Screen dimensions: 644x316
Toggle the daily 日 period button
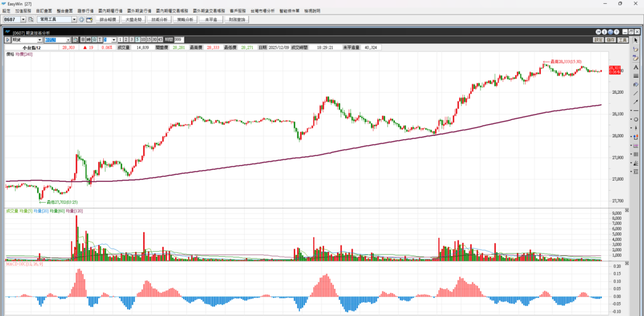coord(81,40)
